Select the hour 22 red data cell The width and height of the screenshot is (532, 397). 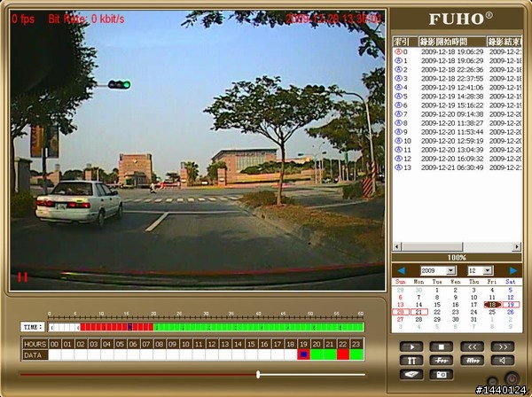tap(343, 354)
